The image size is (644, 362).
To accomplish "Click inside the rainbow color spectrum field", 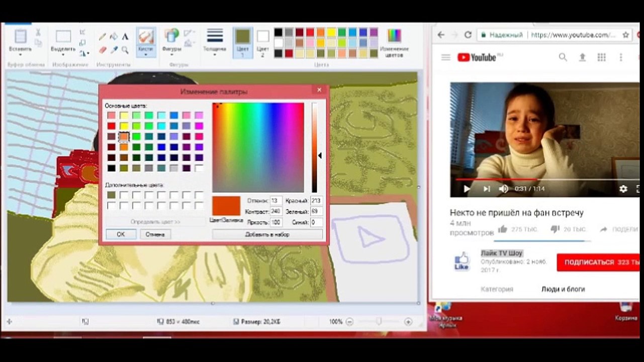I will click(x=258, y=148).
